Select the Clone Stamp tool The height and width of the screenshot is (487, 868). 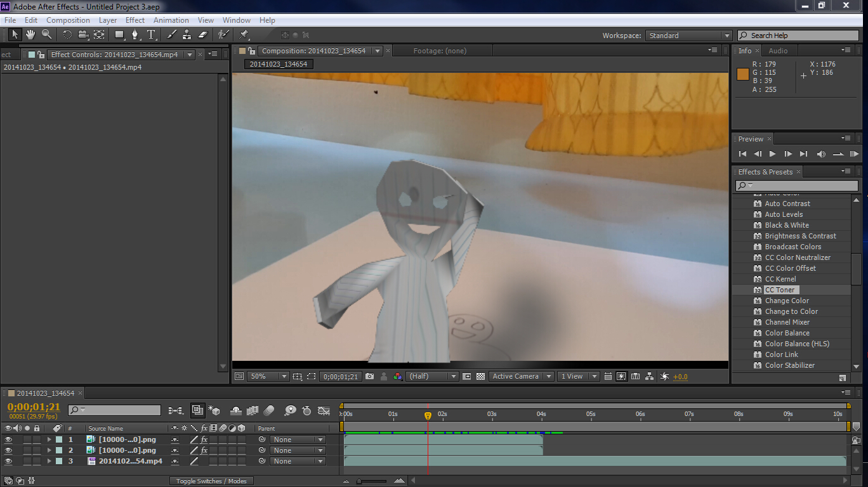187,34
